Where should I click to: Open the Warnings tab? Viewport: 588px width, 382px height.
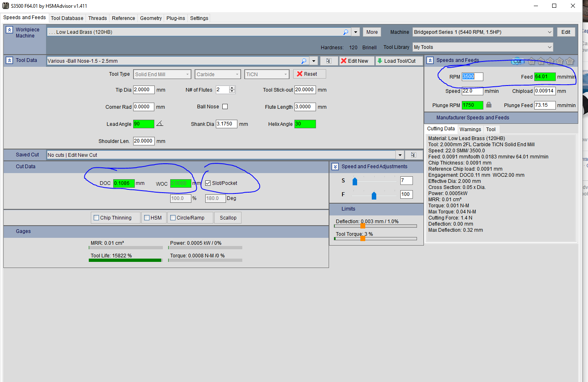coord(470,130)
